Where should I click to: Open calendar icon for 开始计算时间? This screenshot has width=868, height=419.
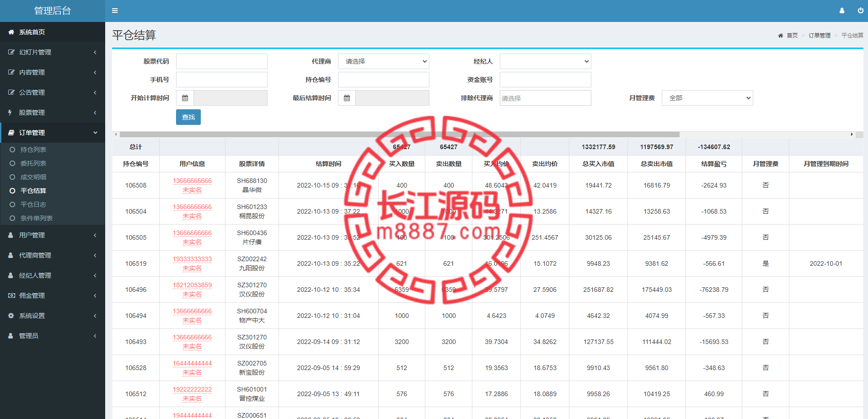(x=185, y=98)
